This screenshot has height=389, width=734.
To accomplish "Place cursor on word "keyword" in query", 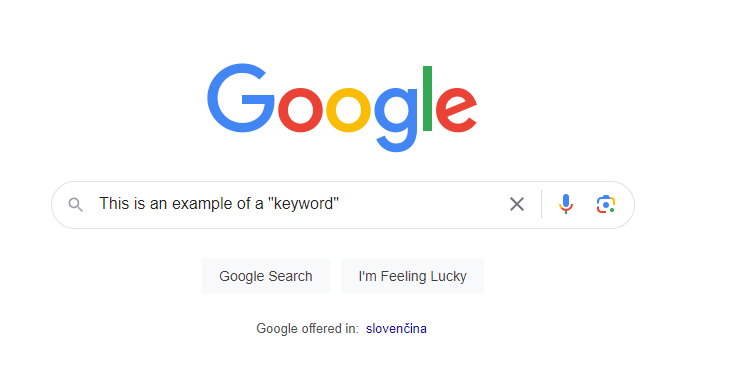I will [x=303, y=204].
